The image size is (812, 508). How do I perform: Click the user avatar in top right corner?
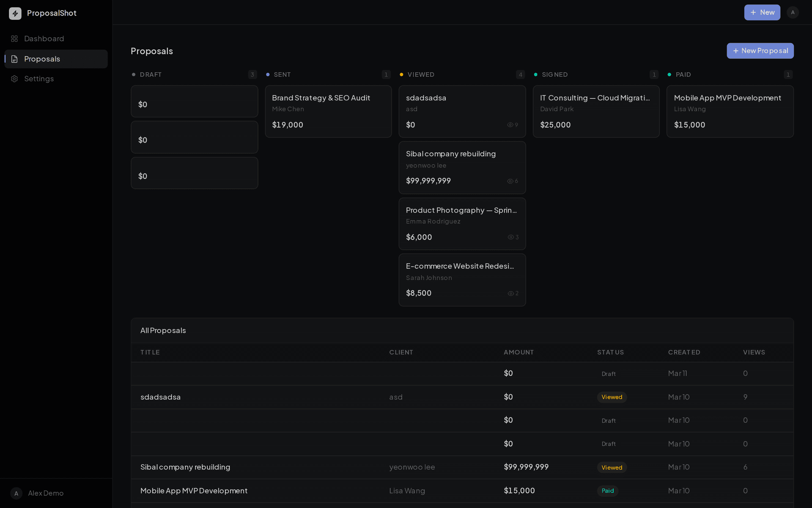[x=793, y=12]
